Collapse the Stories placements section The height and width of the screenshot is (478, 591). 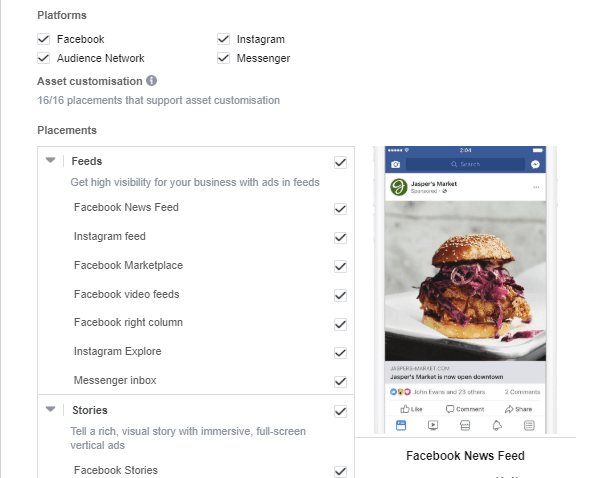pyautogui.click(x=51, y=409)
